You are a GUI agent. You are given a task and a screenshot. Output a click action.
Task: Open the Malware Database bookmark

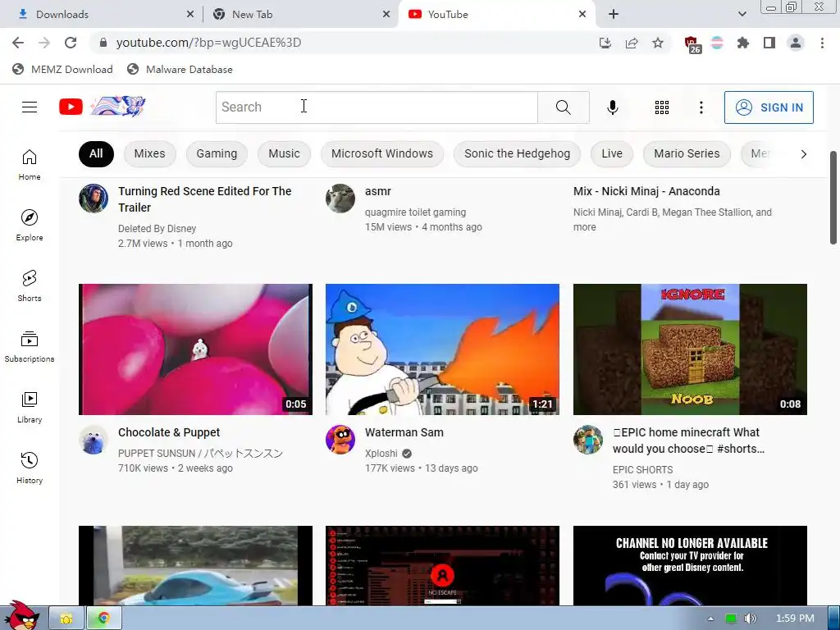(x=180, y=69)
